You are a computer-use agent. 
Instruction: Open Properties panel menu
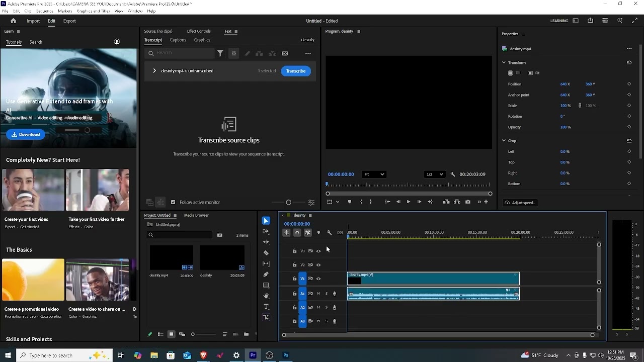523,34
